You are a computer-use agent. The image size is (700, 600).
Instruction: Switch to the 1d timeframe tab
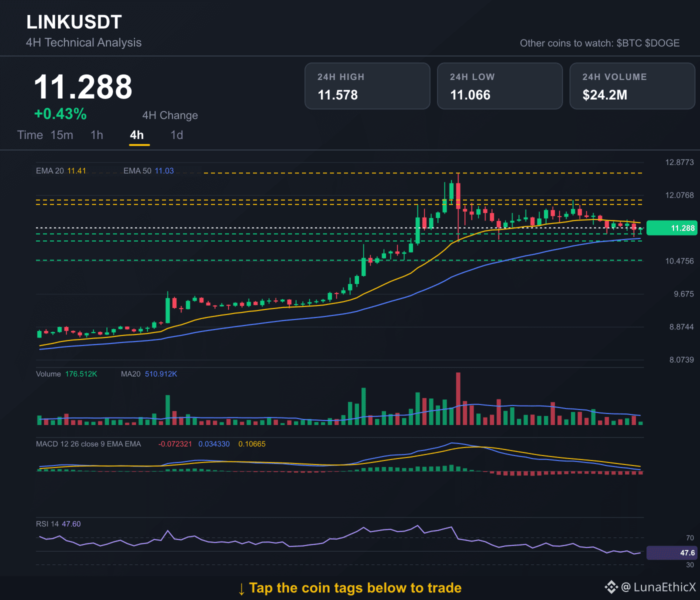(x=177, y=135)
